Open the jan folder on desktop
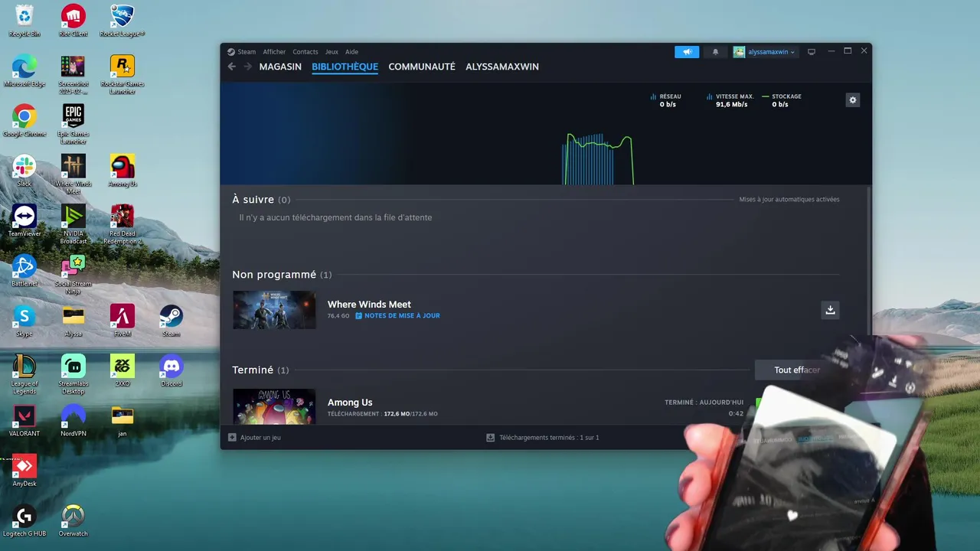The image size is (980, 551). 122,420
